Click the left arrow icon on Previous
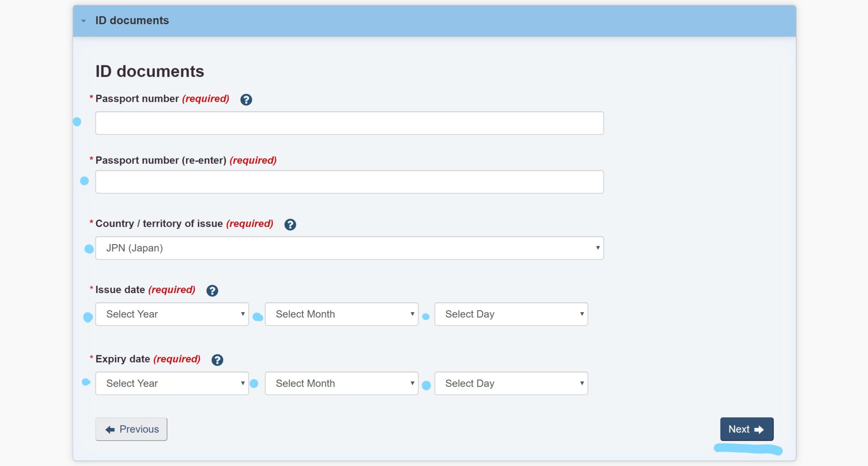868x466 pixels. 110,430
